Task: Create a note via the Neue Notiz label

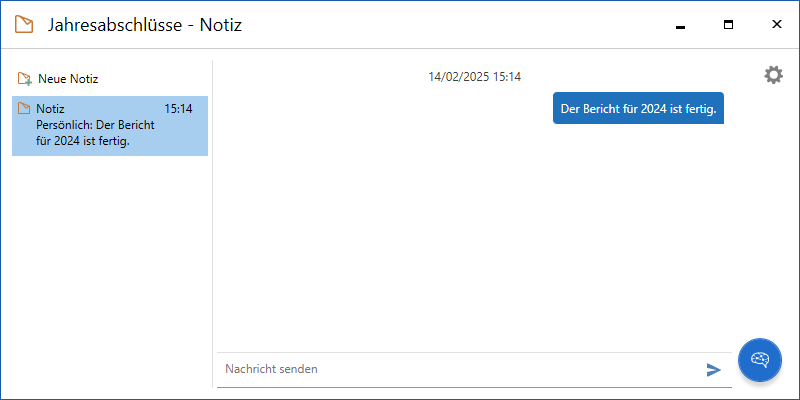Action: coord(68,79)
